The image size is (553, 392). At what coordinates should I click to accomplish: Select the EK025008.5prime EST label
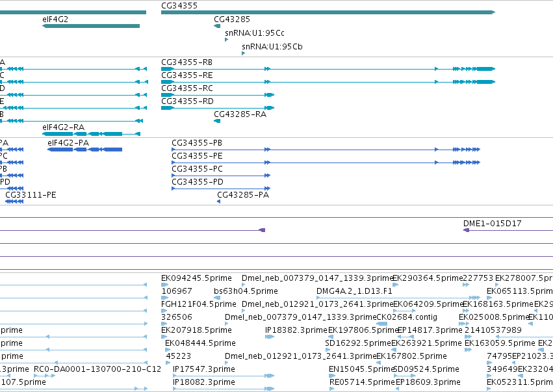pos(494,317)
